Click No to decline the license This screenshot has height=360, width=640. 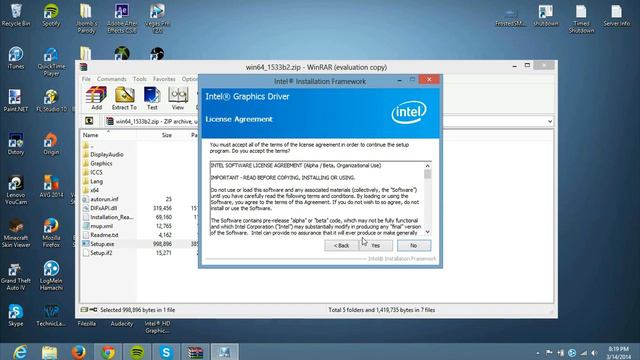pyautogui.click(x=413, y=245)
